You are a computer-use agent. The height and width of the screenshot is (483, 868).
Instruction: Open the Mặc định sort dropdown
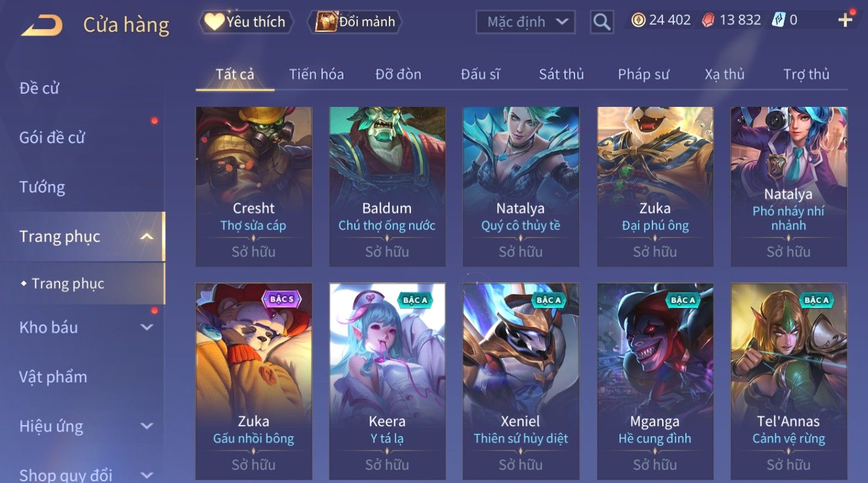[x=525, y=23]
